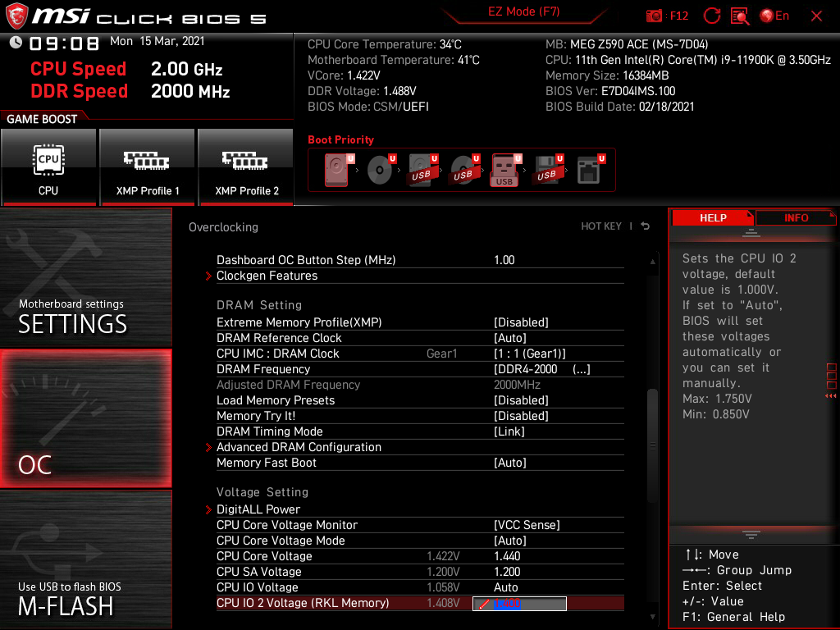Viewport: 840px width, 630px height.
Task: Click the 1.422V CPU Core Voltage reading
Action: coord(443,556)
